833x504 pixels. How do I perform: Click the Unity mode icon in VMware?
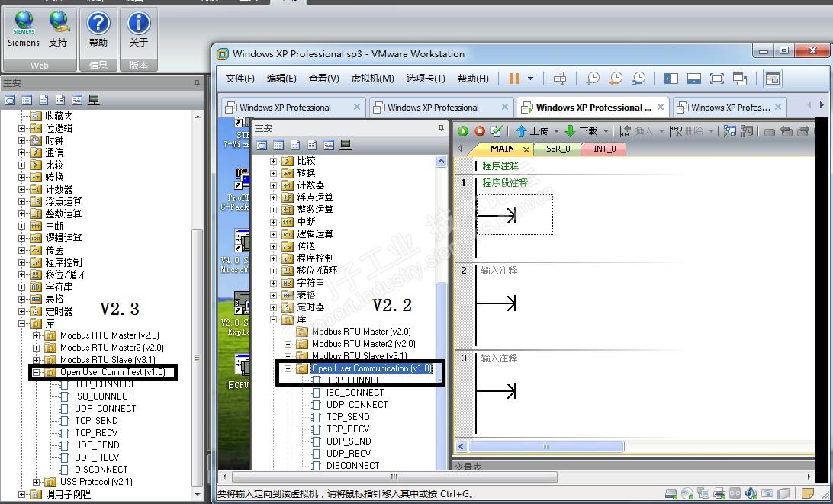(739, 79)
